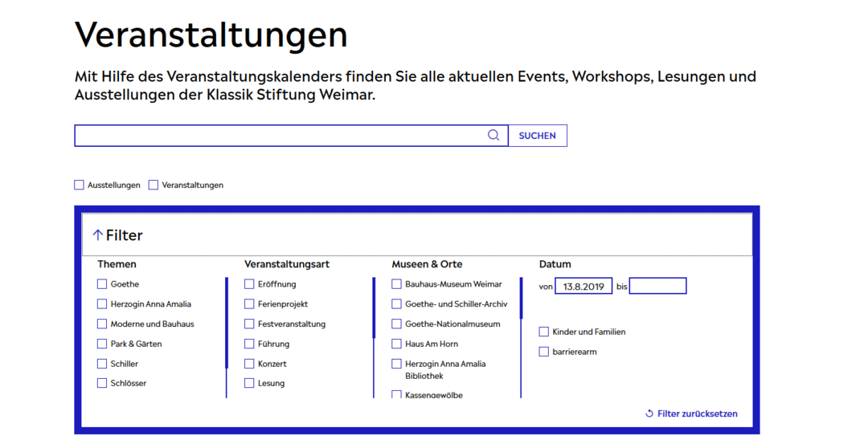Click Filter zurücksetzen link
This screenshot has width=868, height=444.
[697, 413]
